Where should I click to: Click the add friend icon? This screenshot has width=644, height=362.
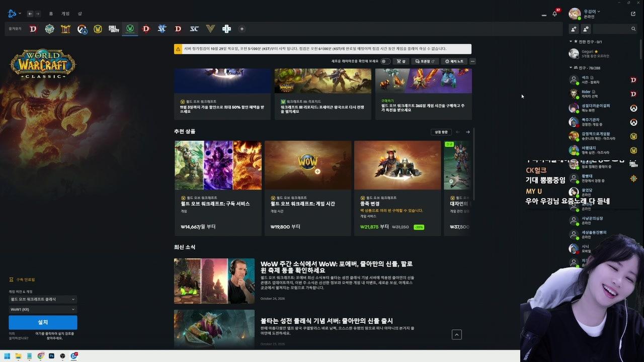(x=573, y=29)
